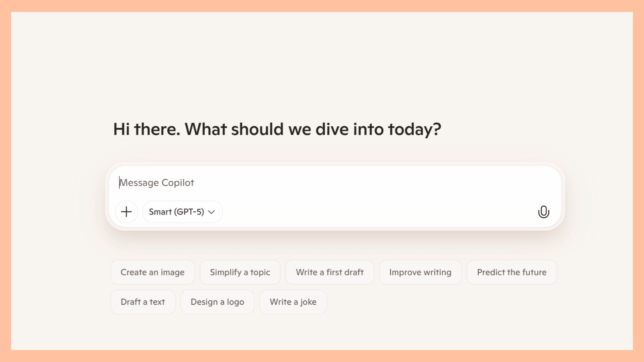Image resolution: width=644 pixels, height=362 pixels.
Task: Open the attachment menu beside the text box
Action: (126, 212)
